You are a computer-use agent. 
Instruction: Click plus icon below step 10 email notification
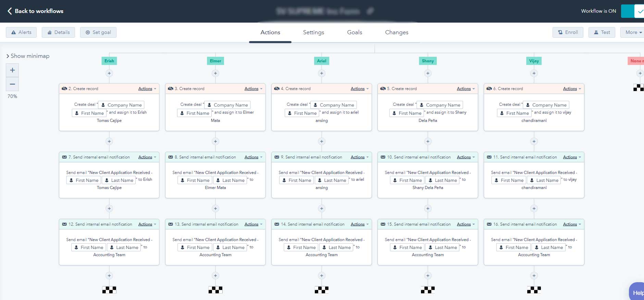coord(428,209)
